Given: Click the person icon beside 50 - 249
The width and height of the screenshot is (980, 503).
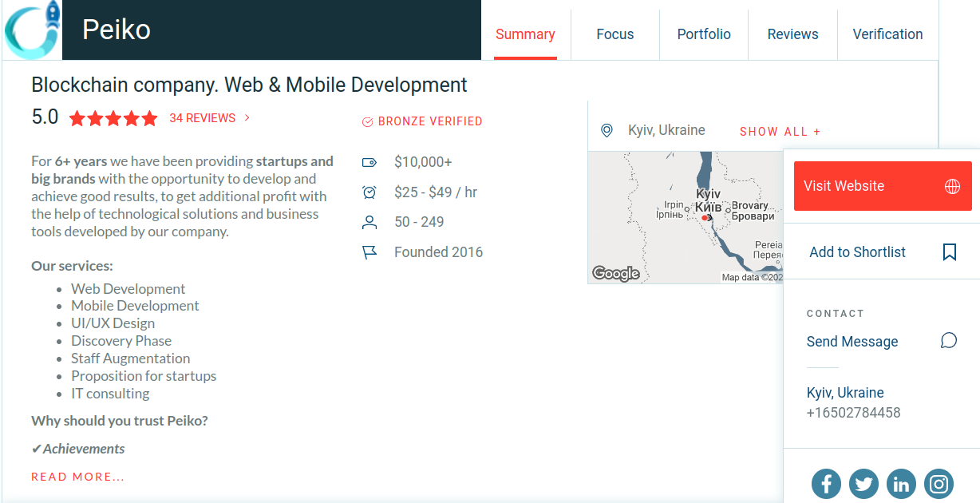Looking at the screenshot, I should pyautogui.click(x=369, y=222).
